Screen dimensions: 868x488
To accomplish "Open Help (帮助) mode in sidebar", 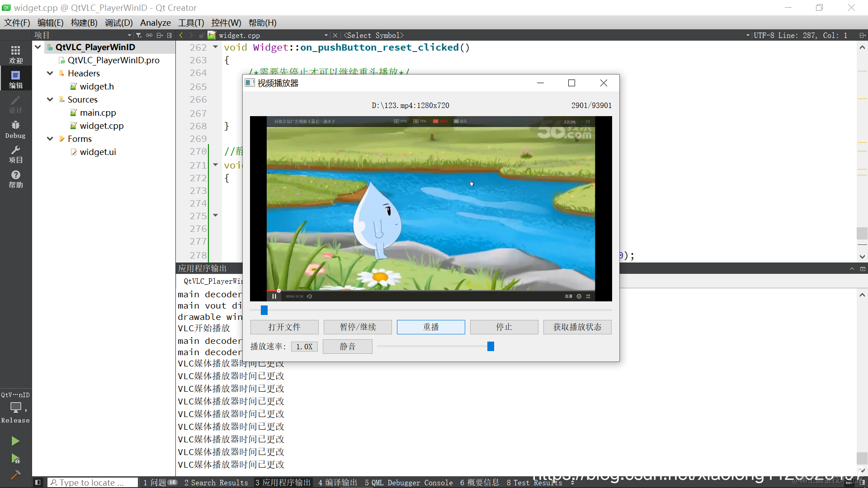I will tap(15, 179).
